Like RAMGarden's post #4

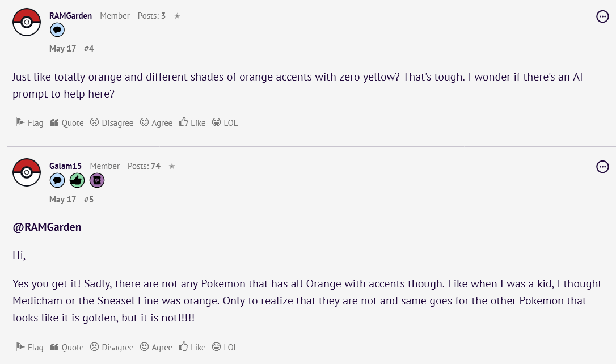192,122
